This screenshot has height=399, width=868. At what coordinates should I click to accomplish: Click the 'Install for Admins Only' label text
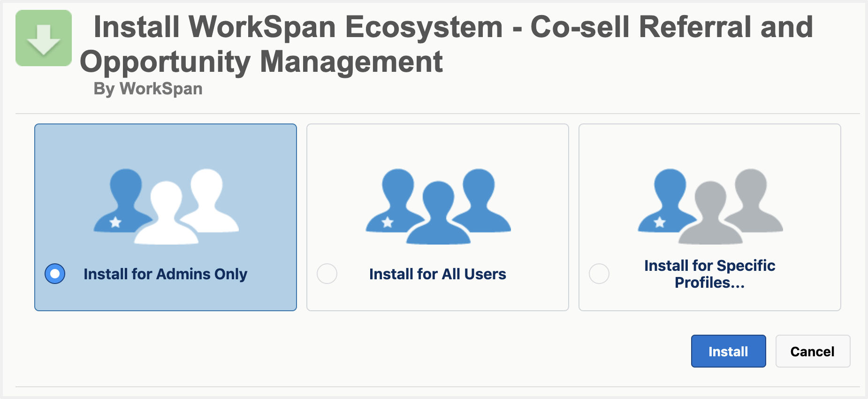click(x=165, y=274)
